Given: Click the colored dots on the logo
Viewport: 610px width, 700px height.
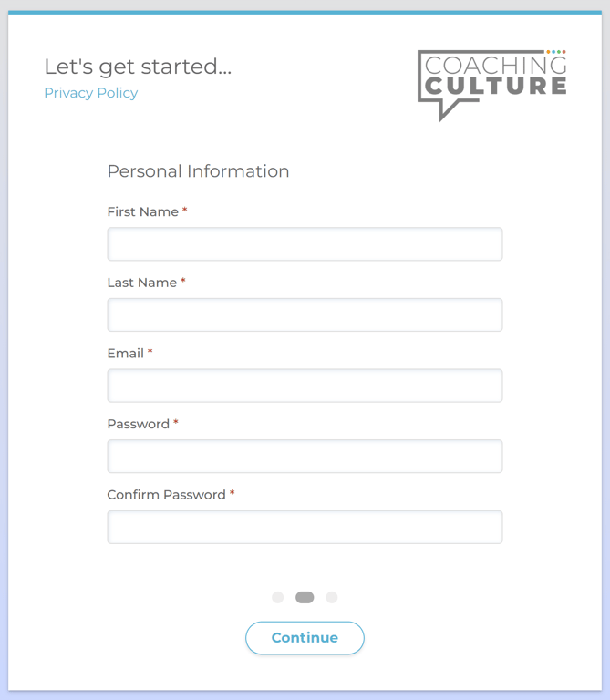Looking at the screenshot, I should tap(556, 52).
